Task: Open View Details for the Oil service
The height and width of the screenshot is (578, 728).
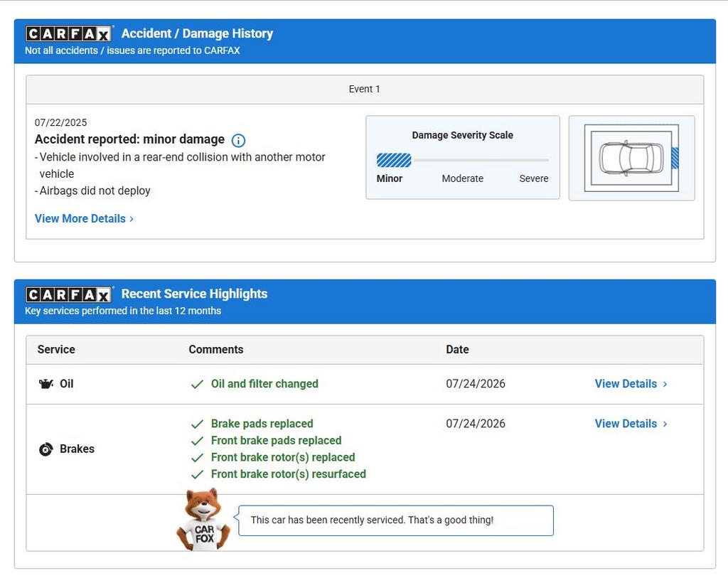Action: pyautogui.click(x=631, y=384)
